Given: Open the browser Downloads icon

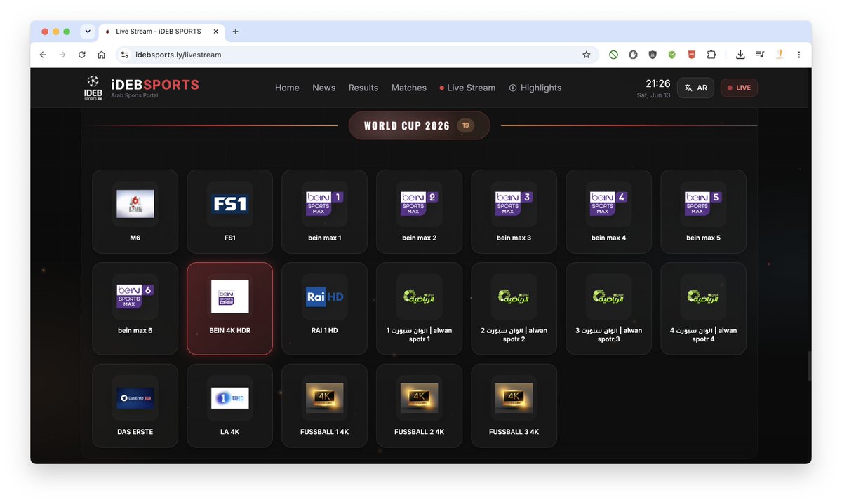Looking at the screenshot, I should click(740, 55).
